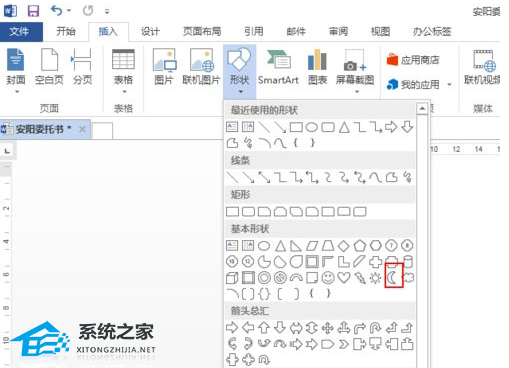Select the rounded rectangle in 矩形
Screen dimensions: 509x368
248,211
